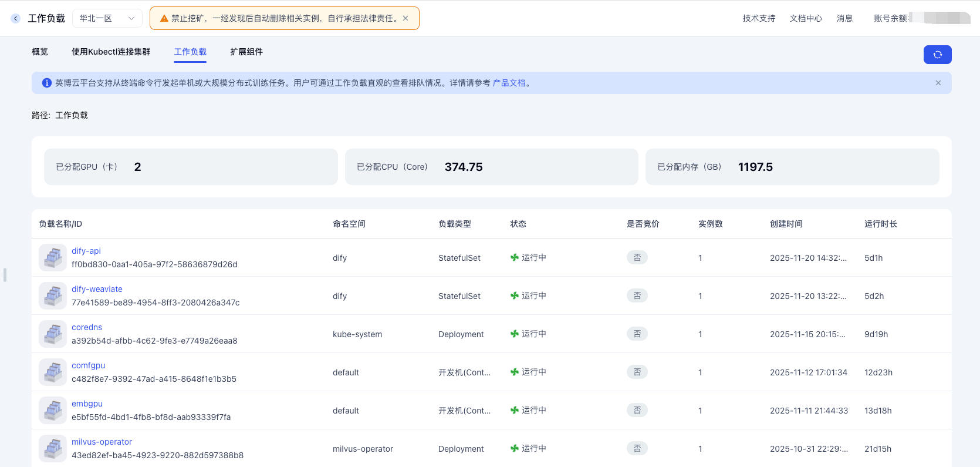Viewport: 980px width, 467px height.
Task: Open the 产品文档 link in info banner
Action: click(509, 83)
